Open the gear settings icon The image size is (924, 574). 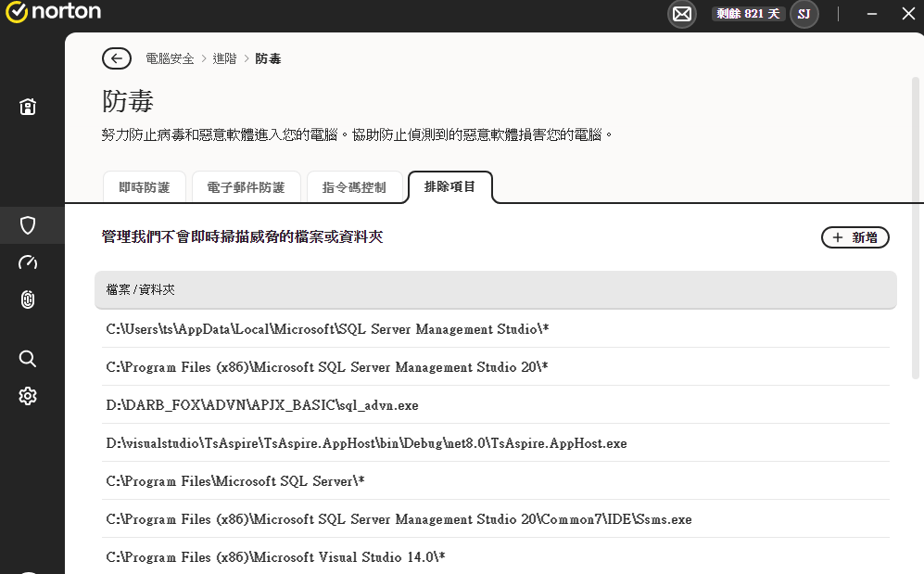click(28, 396)
